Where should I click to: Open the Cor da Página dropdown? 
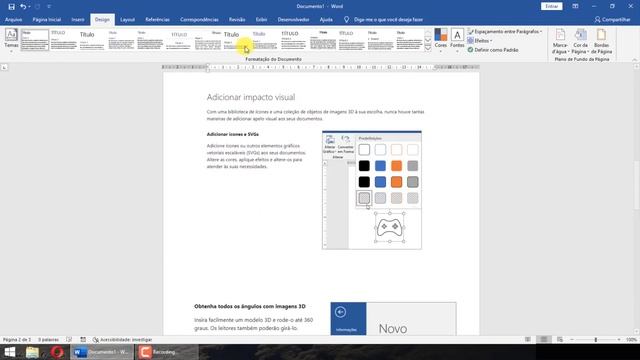tap(580, 41)
